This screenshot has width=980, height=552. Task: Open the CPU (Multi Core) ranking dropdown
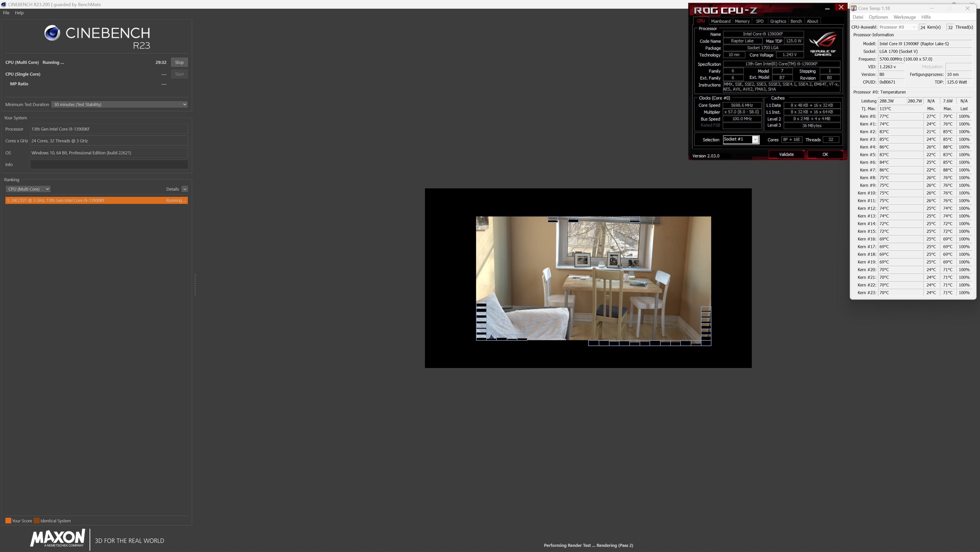tap(28, 189)
